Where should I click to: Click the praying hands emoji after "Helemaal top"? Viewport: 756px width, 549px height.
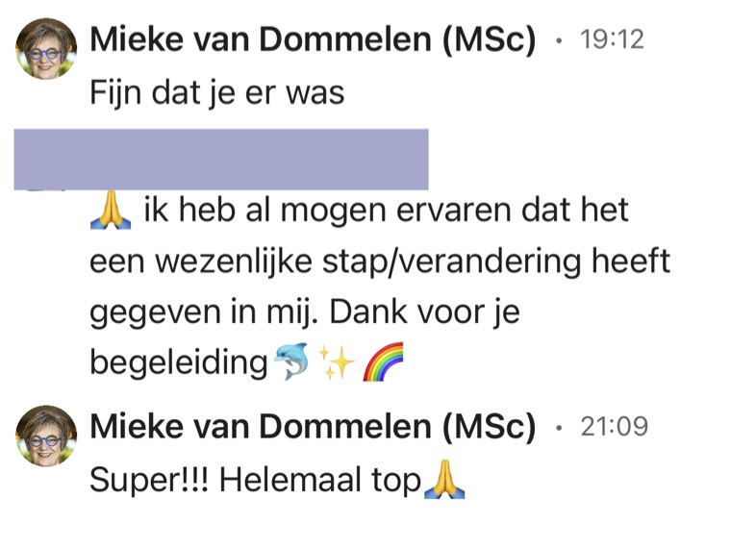click(x=443, y=480)
